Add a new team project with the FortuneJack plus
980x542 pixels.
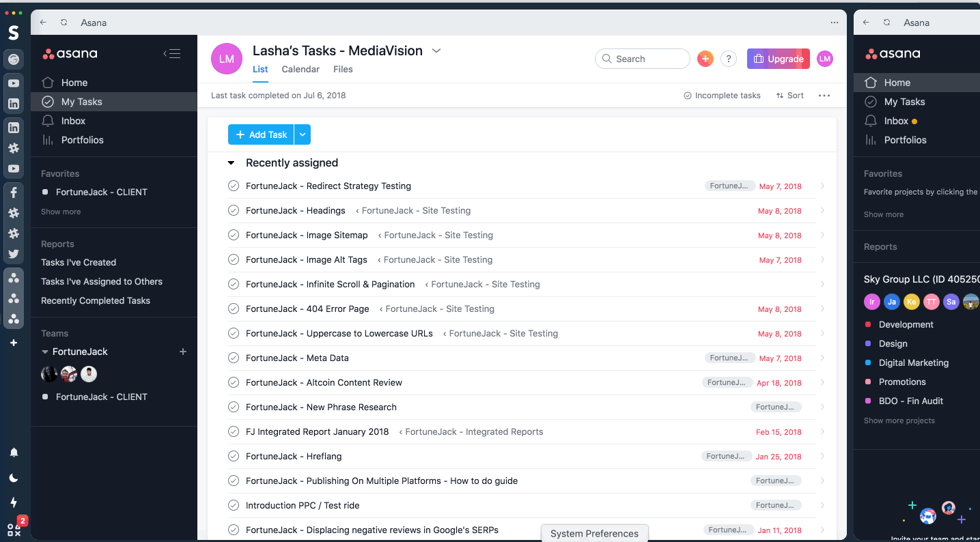click(x=183, y=352)
